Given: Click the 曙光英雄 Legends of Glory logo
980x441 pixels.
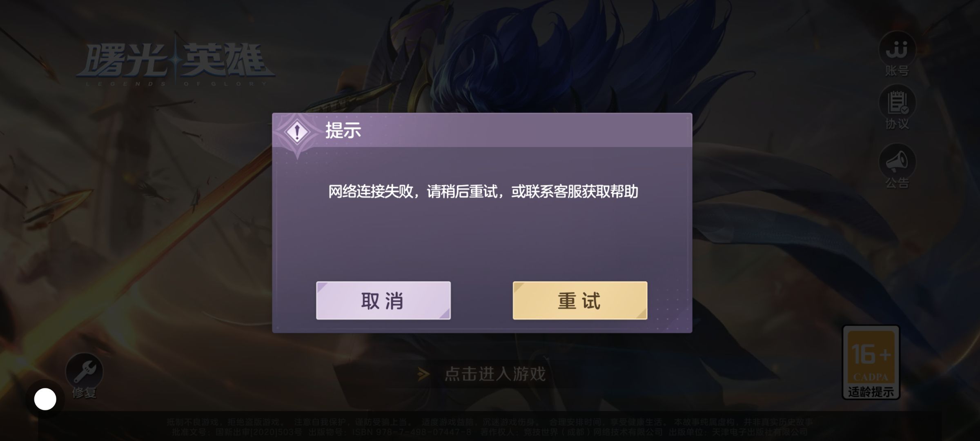Looking at the screenshot, I should pos(176,63).
